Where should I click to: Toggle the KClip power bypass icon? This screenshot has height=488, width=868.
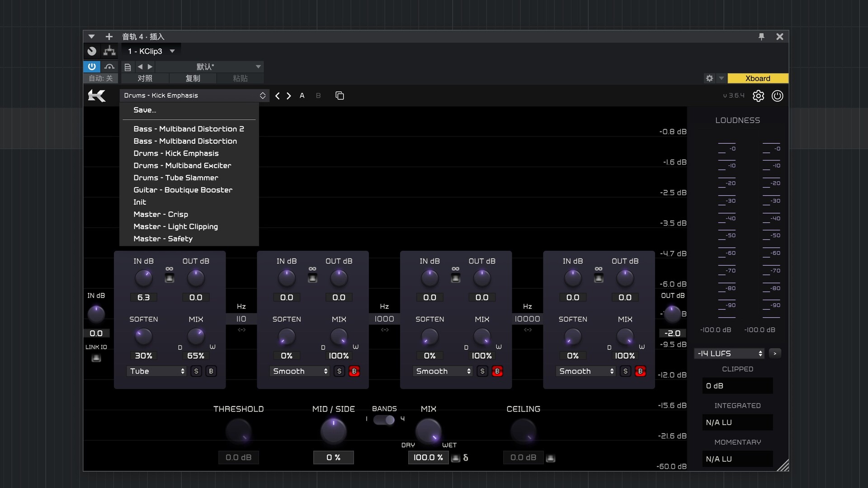click(x=777, y=96)
